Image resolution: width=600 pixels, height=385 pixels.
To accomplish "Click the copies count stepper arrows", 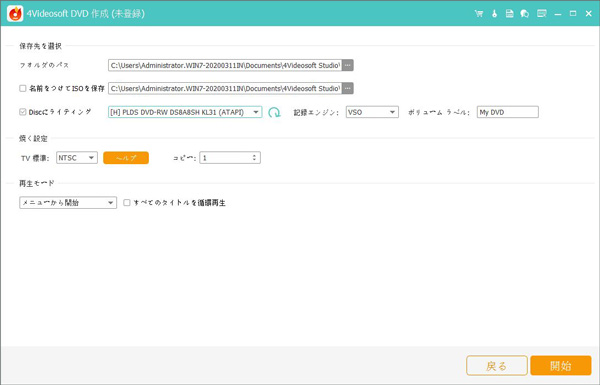I will (x=254, y=158).
